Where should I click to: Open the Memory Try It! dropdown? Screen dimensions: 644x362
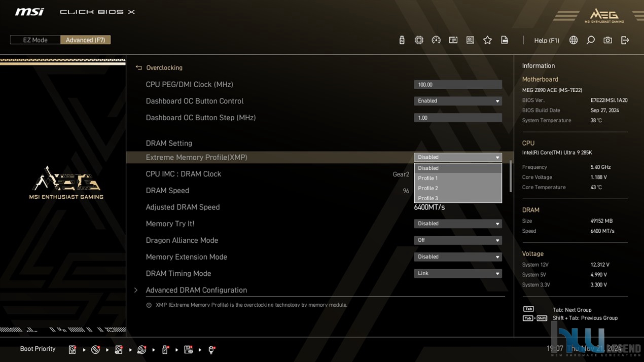click(x=458, y=224)
